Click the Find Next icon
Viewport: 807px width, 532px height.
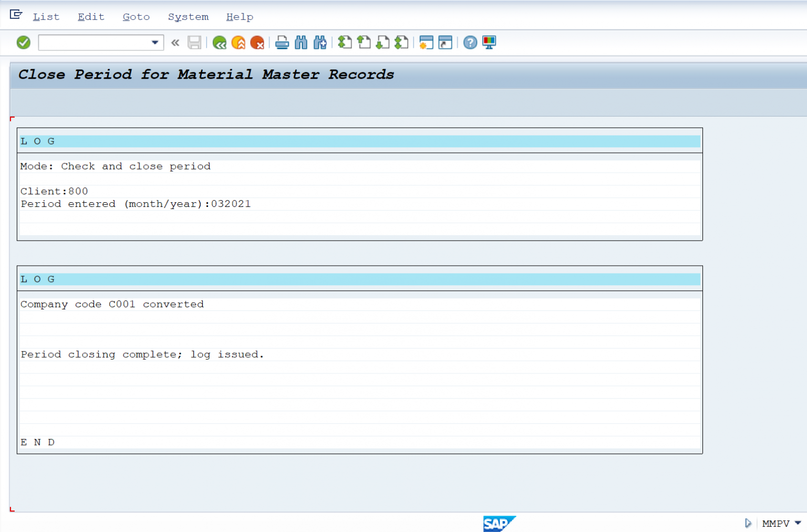click(x=320, y=43)
